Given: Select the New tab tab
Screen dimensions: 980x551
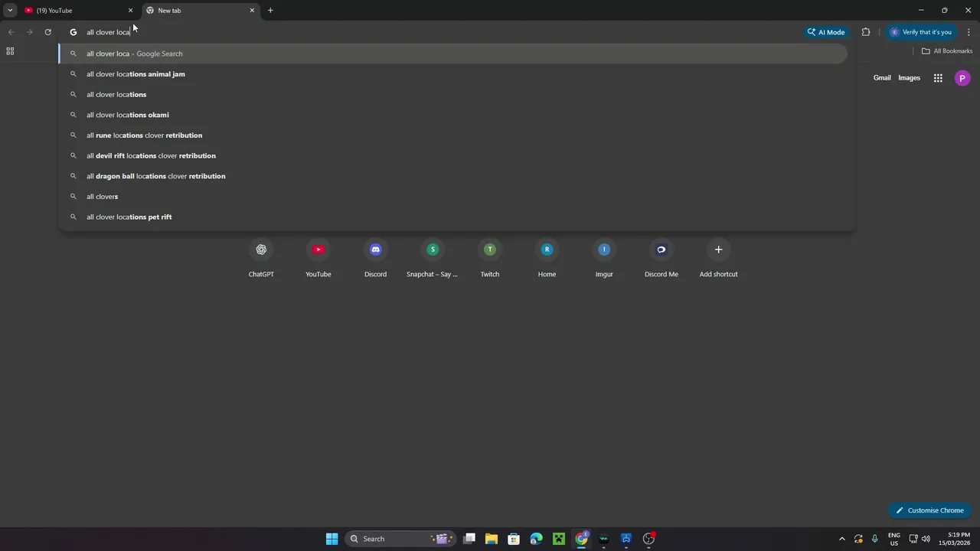Looking at the screenshot, I should click(x=201, y=11).
